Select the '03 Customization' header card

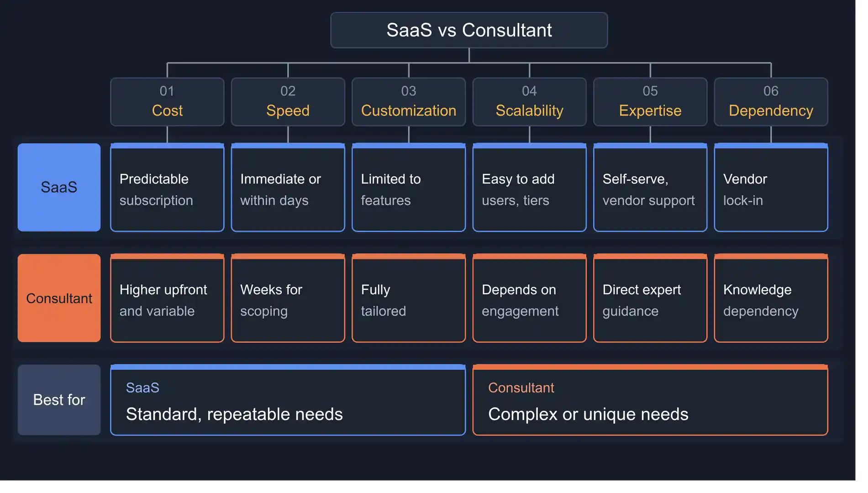pos(409,102)
